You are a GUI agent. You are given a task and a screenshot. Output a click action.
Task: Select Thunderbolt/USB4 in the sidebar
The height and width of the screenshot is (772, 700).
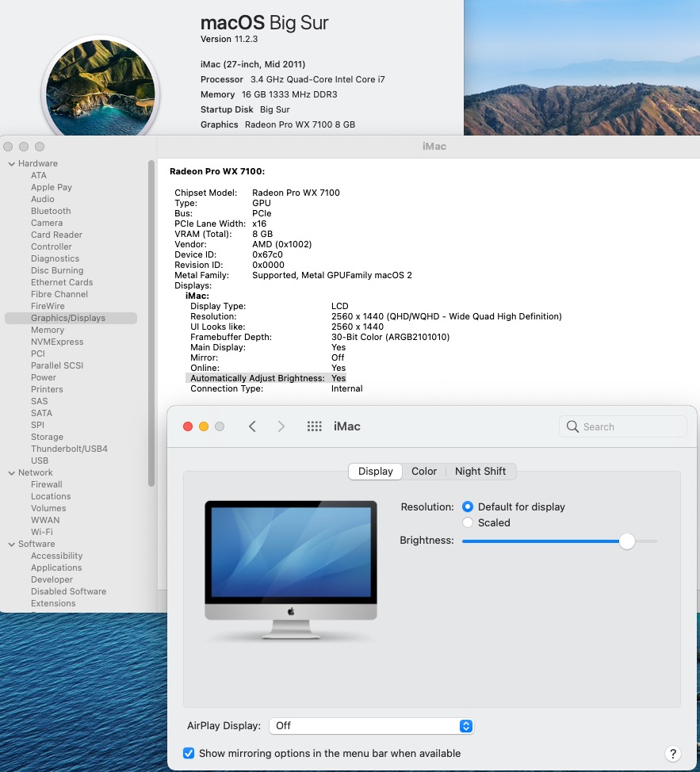coord(69,449)
